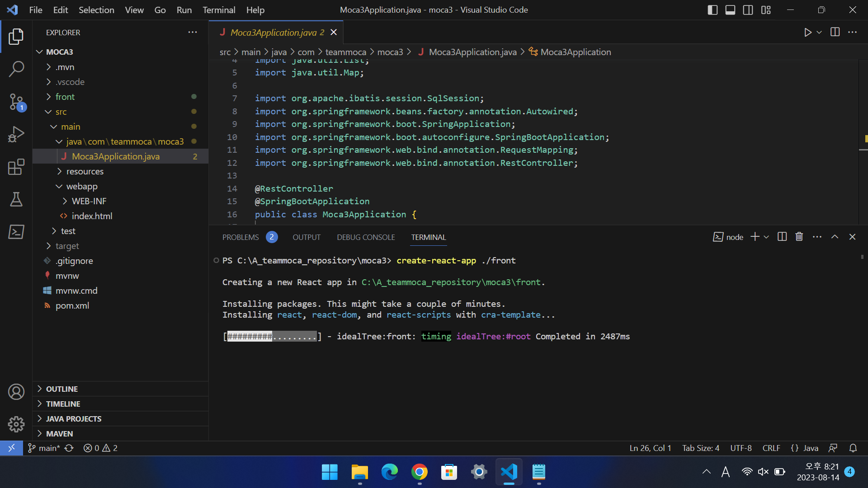Open the Search view in activity bar
The image size is (868, 488).
pos(16,69)
